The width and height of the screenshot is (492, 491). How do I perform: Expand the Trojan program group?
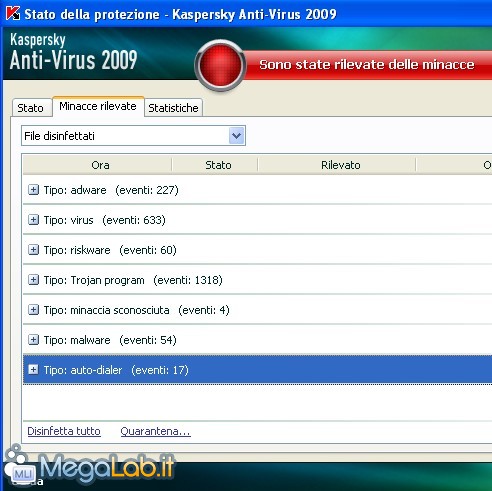tap(33, 280)
